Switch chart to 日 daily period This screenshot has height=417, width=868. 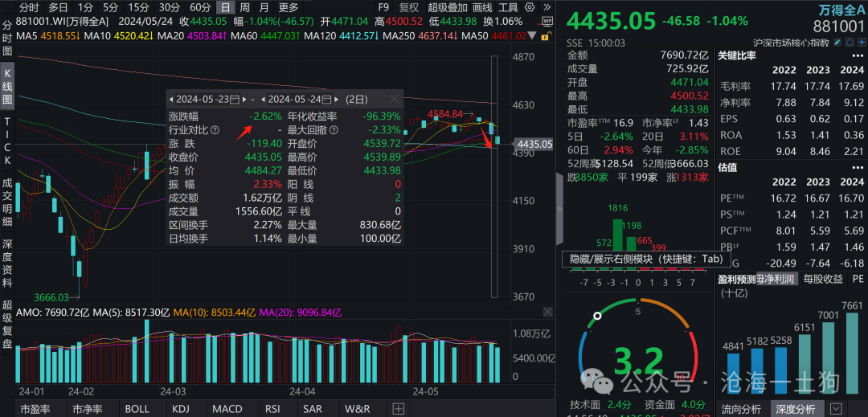pos(224,7)
